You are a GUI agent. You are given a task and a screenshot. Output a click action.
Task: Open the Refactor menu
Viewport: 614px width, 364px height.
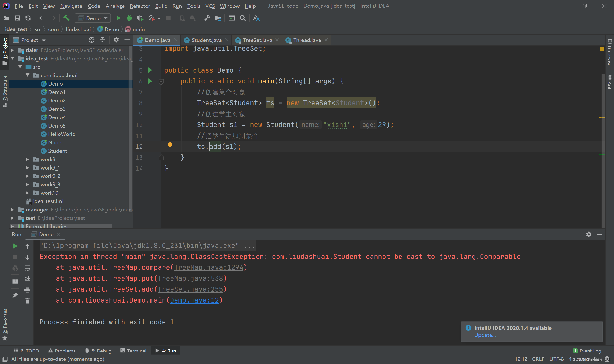pyautogui.click(x=140, y=6)
